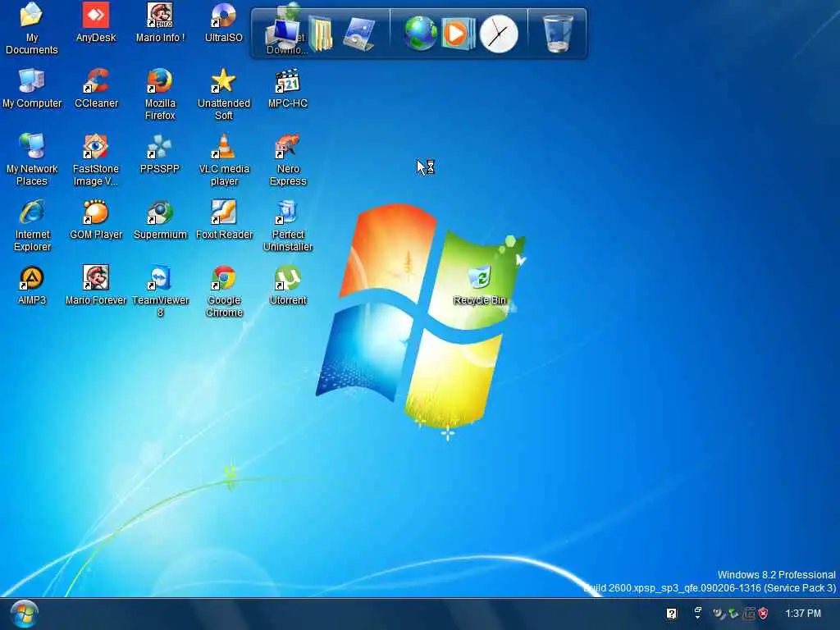The height and width of the screenshot is (630, 840).
Task: Open Perfect Uninstaller shortcut
Action: coord(288,226)
